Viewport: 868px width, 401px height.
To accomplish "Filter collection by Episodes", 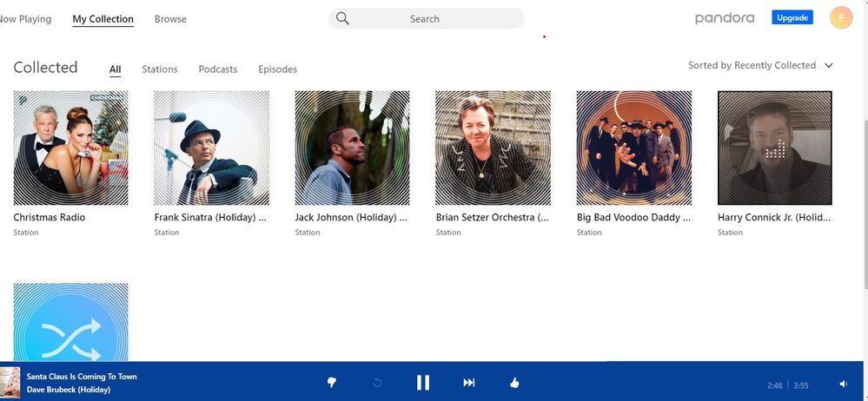I will tap(277, 69).
